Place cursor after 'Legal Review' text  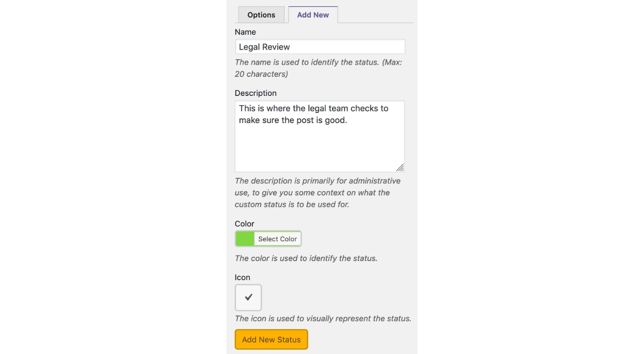291,47
